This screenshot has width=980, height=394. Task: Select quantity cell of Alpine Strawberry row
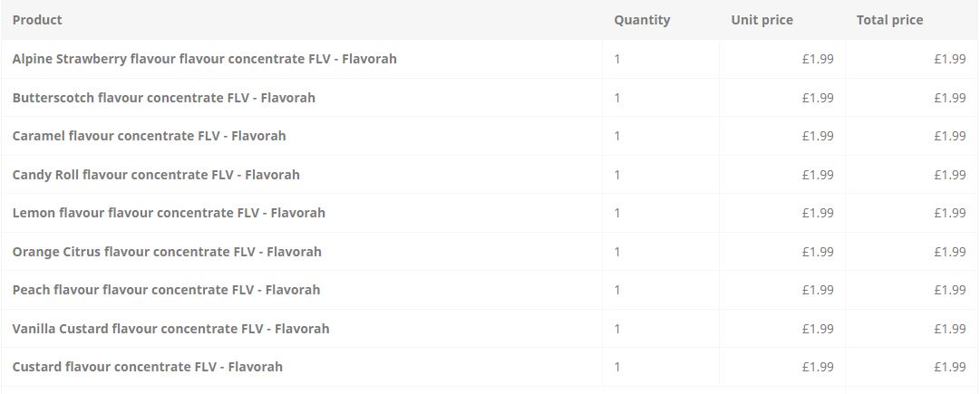tap(617, 59)
